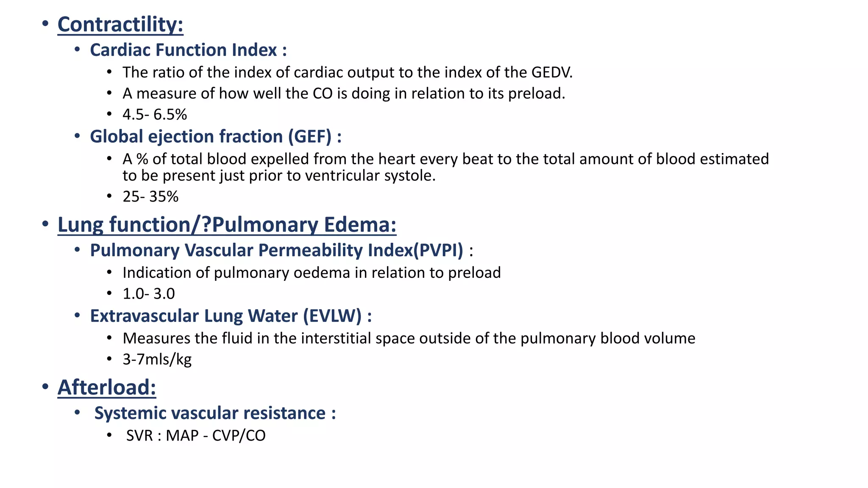Click the line starting 'A % of total blood'

445,159
